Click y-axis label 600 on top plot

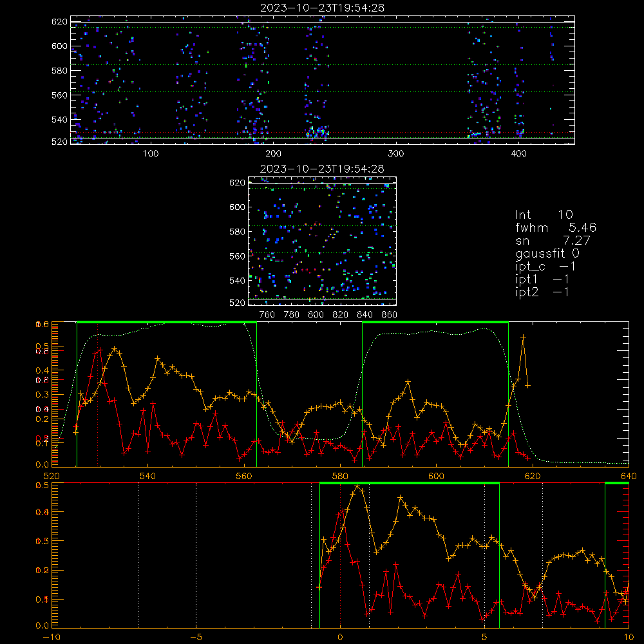59,46
